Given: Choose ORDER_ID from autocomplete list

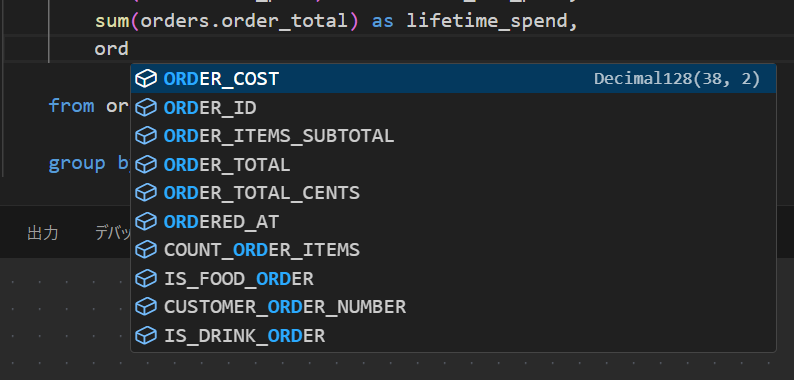Looking at the screenshot, I should 453,107.
